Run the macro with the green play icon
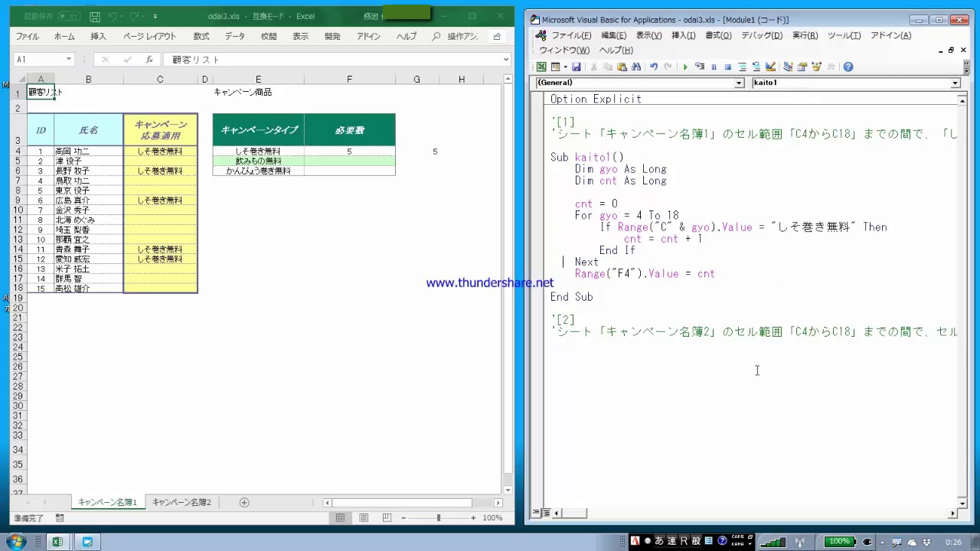Screen dimensions: 980x551 (685, 67)
